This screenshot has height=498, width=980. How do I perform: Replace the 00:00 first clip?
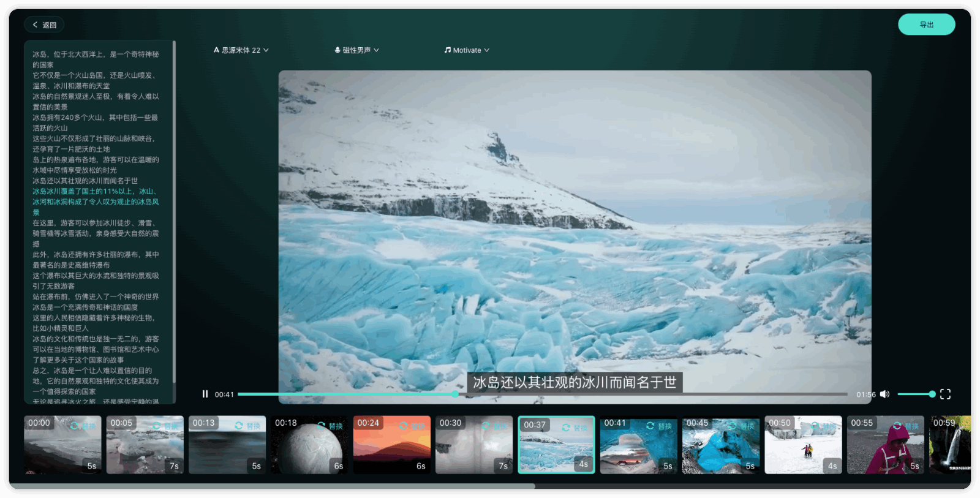point(83,426)
